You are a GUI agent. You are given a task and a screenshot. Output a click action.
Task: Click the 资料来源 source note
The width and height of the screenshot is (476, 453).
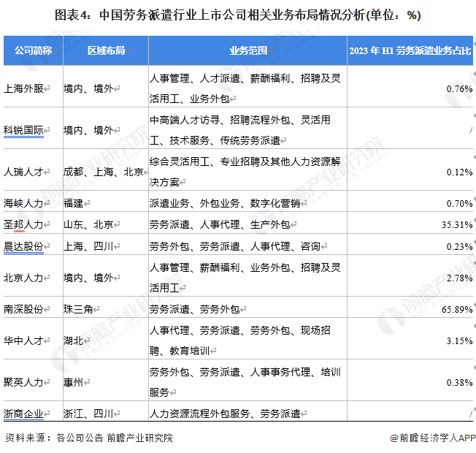click(89, 438)
